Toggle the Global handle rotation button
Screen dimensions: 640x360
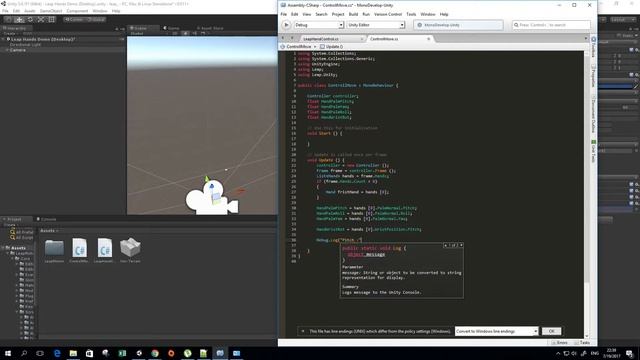tap(96, 20)
